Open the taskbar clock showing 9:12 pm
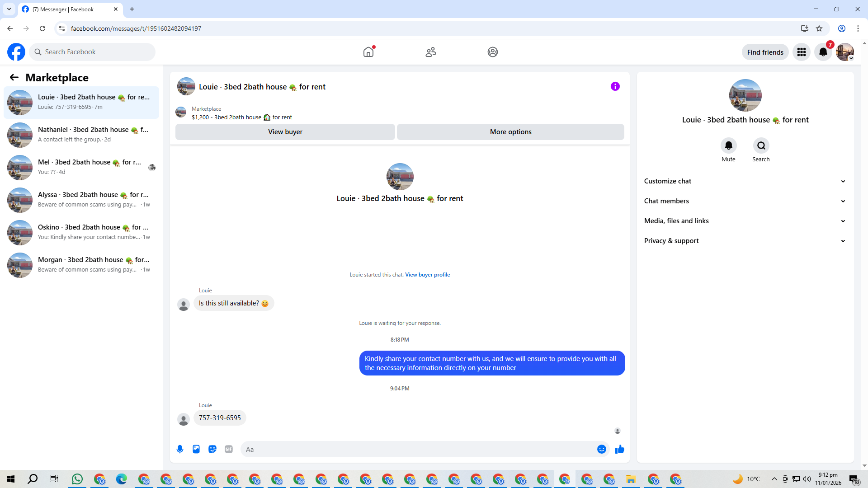Viewport: 868px width, 488px height. click(x=828, y=479)
